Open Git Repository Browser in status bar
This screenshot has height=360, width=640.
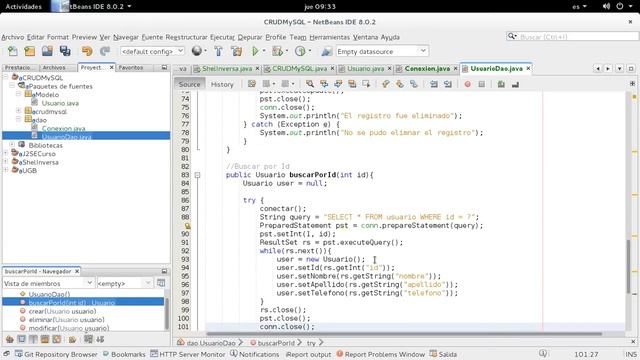coord(56,354)
